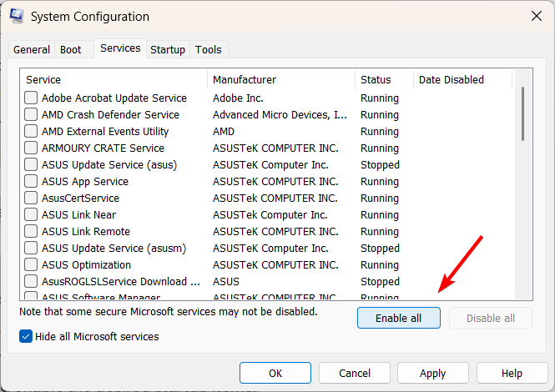555x392 pixels.
Task: Select ASUS Link Remote text
Action: (86, 231)
